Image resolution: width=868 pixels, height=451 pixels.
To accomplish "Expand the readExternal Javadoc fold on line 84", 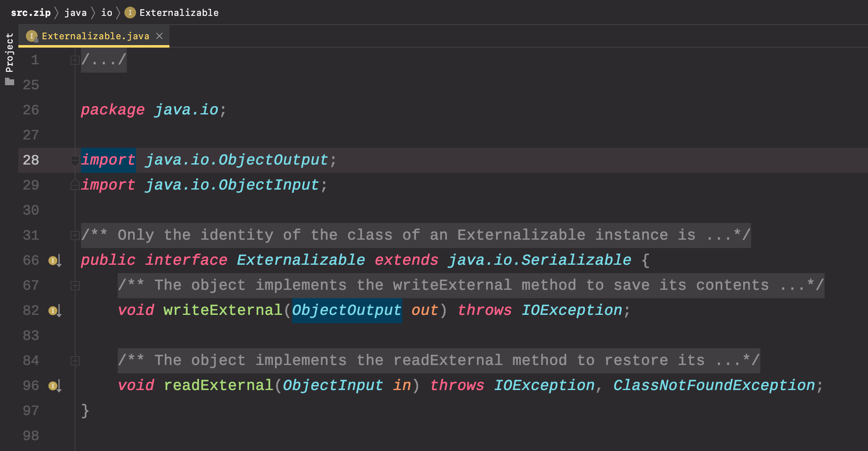I will pos(75,361).
